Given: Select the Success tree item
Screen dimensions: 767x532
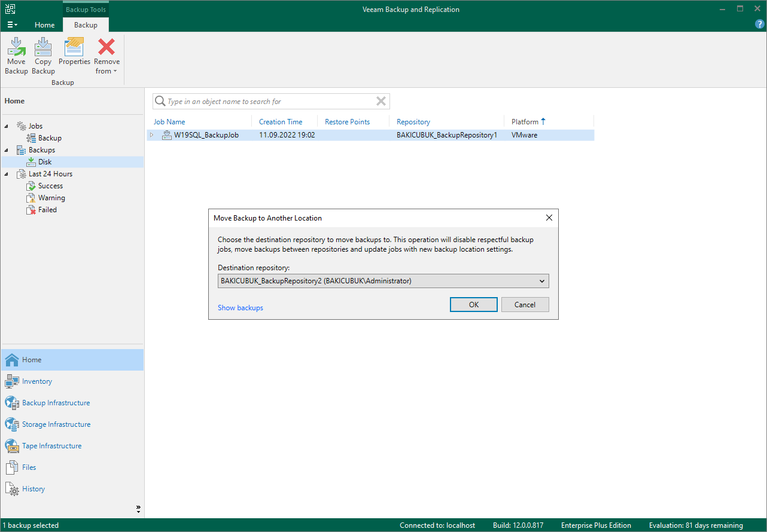Looking at the screenshot, I should click(51, 186).
